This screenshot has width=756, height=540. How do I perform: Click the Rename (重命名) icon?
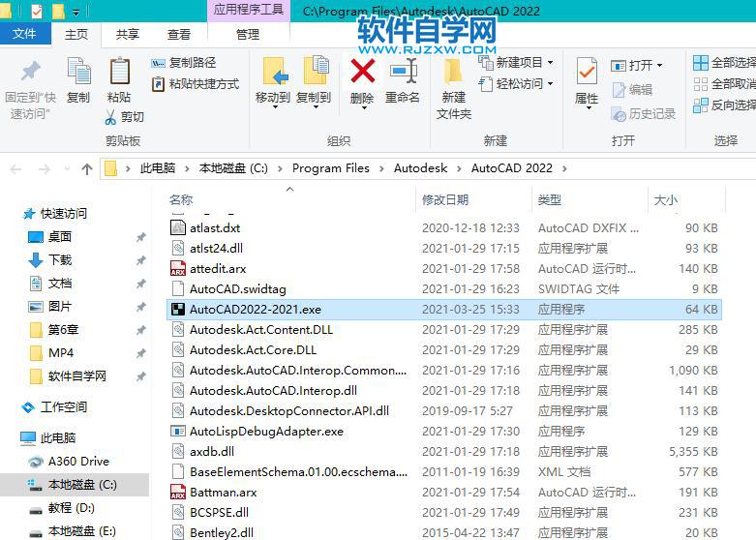(x=403, y=72)
